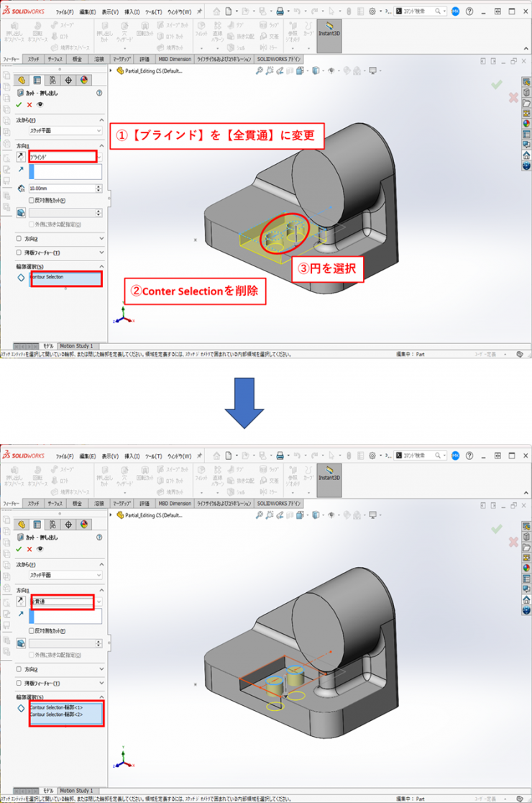
Task: Switch to Motion Study 1 tab in upper window
Action: (x=76, y=346)
